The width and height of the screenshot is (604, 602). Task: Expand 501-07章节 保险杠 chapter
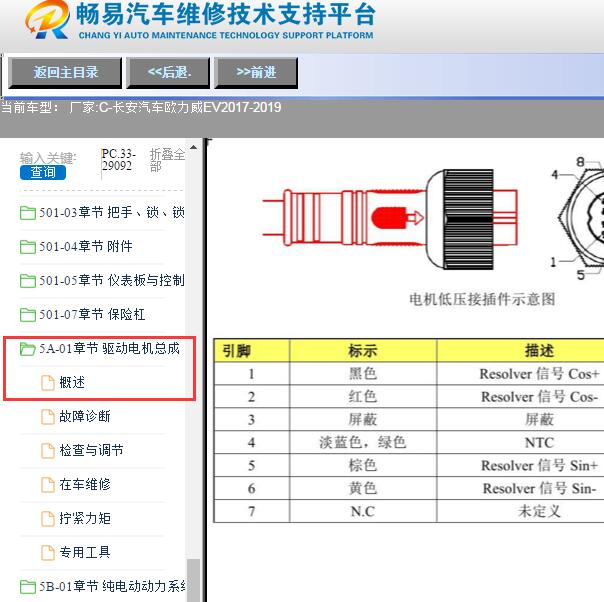coord(92,314)
